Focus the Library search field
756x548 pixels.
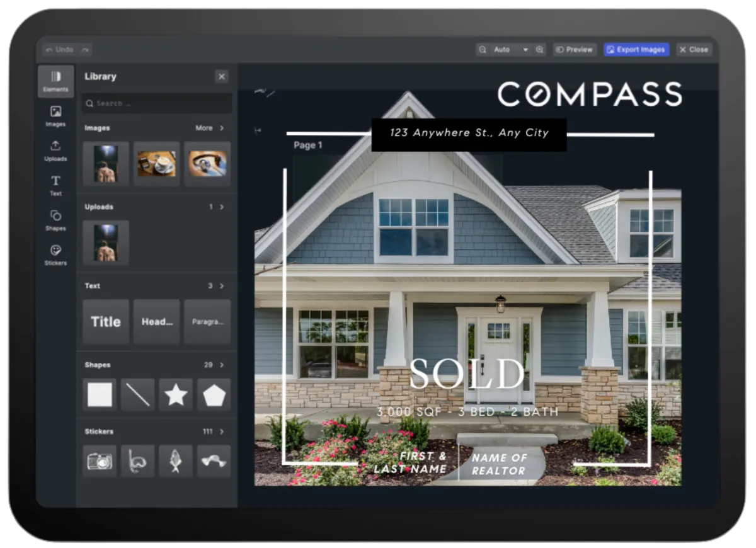[157, 103]
